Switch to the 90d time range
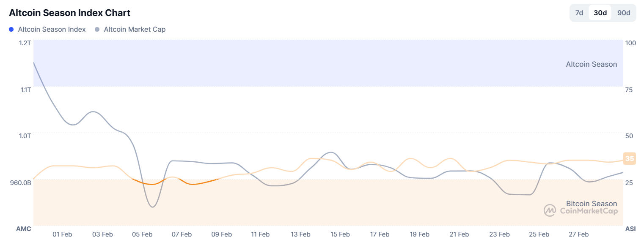 [624, 13]
